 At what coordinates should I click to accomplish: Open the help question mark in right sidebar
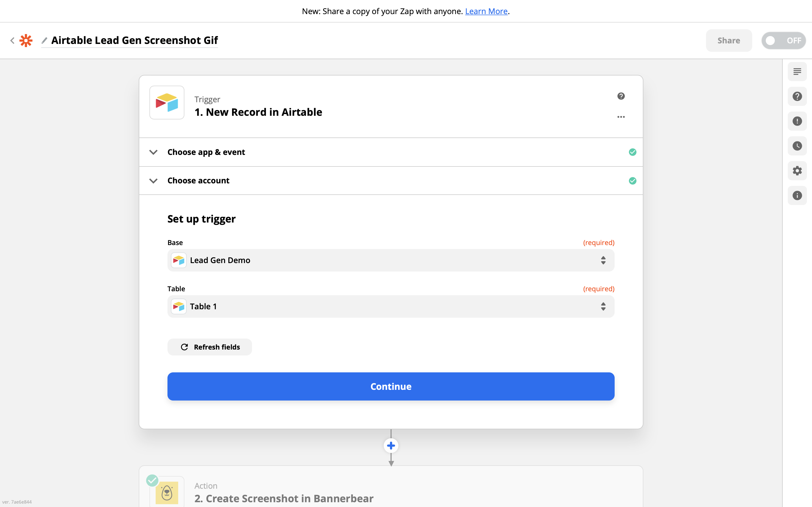[797, 96]
